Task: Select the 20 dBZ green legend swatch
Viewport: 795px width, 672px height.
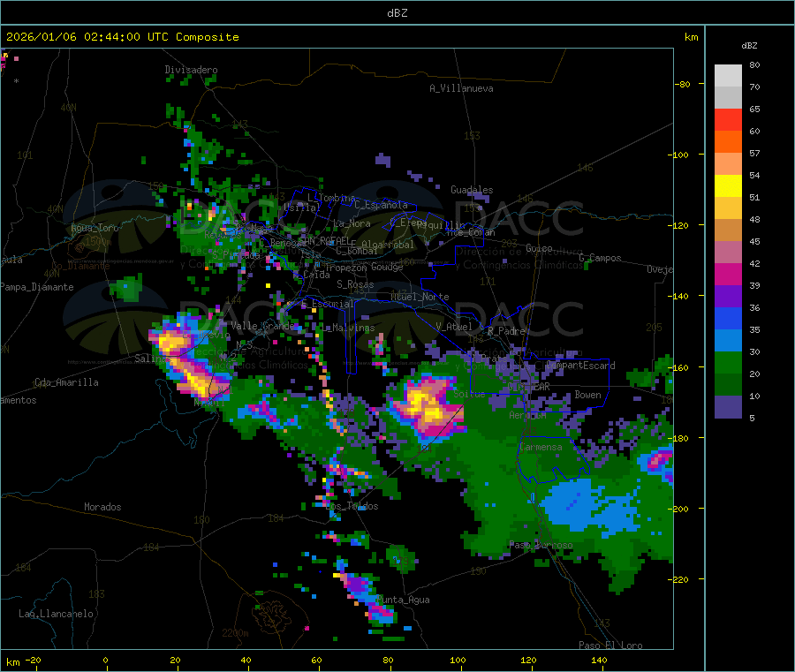Action: 728,362
